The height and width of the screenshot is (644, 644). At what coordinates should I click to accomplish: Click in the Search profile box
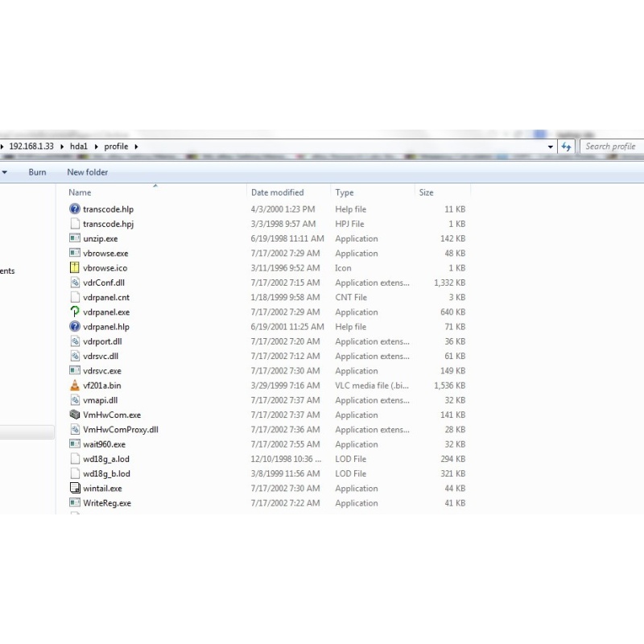coord(610,147)
